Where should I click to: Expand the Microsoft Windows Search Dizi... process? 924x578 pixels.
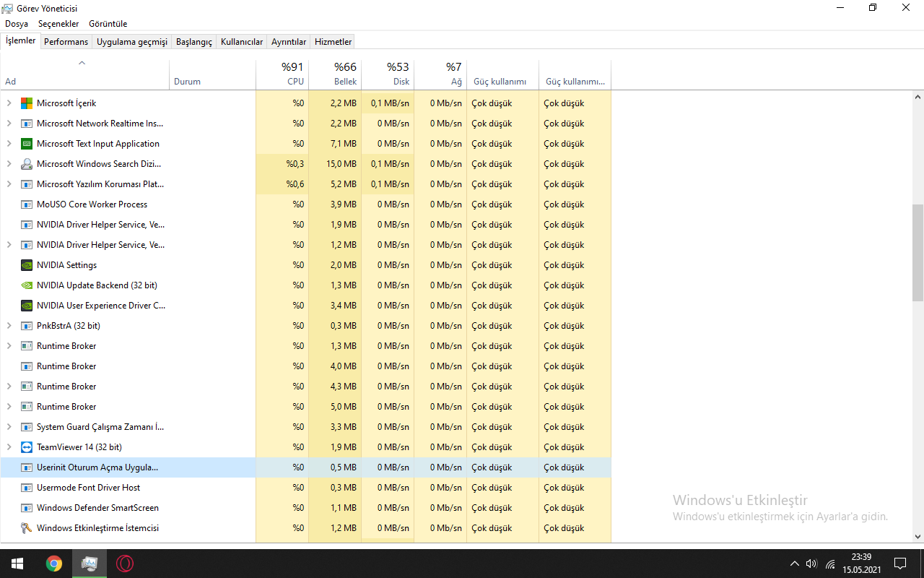[x=9, y=164]
